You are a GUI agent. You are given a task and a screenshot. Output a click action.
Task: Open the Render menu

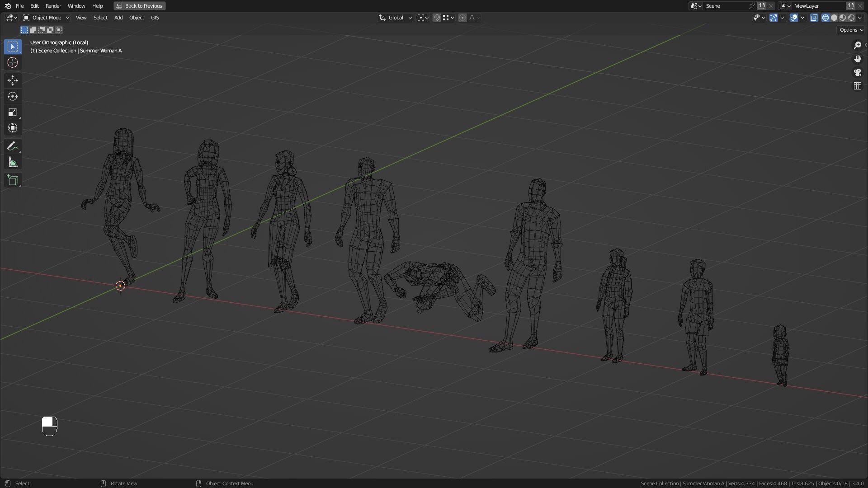click(53, 6)
